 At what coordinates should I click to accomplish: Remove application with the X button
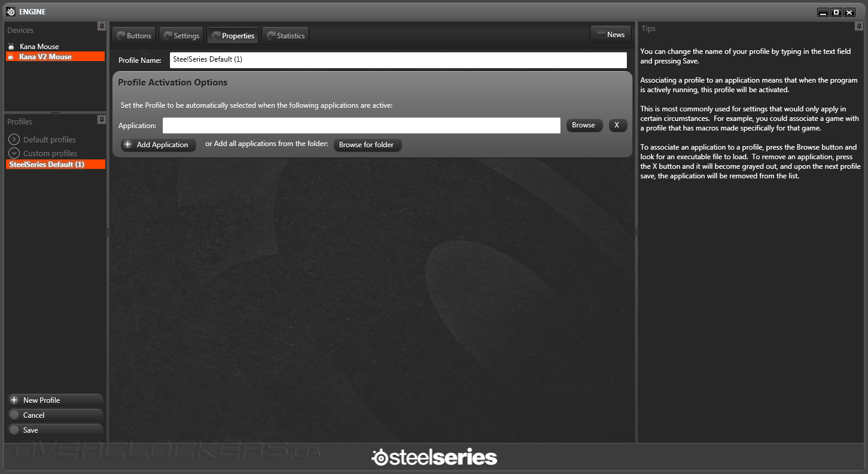(x=617, y=125)
